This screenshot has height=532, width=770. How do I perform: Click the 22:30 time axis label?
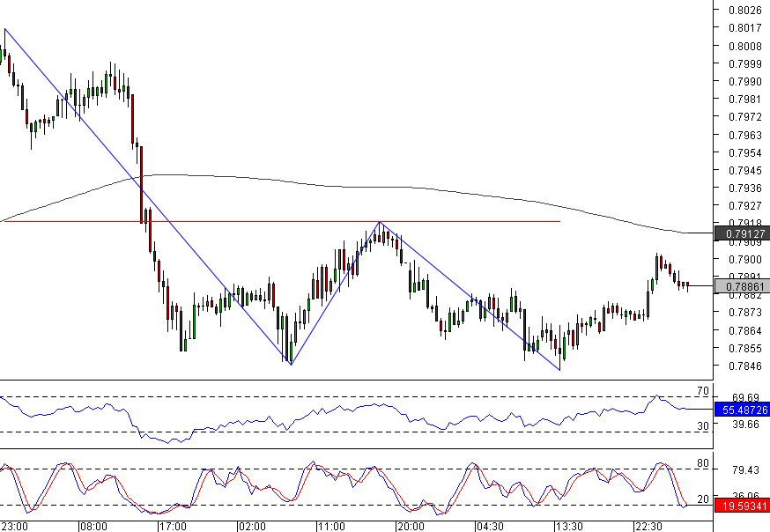(x=648, y=527)
